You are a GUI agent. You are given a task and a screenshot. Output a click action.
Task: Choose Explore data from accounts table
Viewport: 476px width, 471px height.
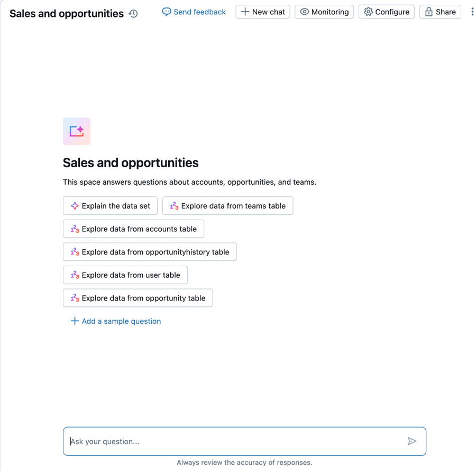tap(134, 229)
